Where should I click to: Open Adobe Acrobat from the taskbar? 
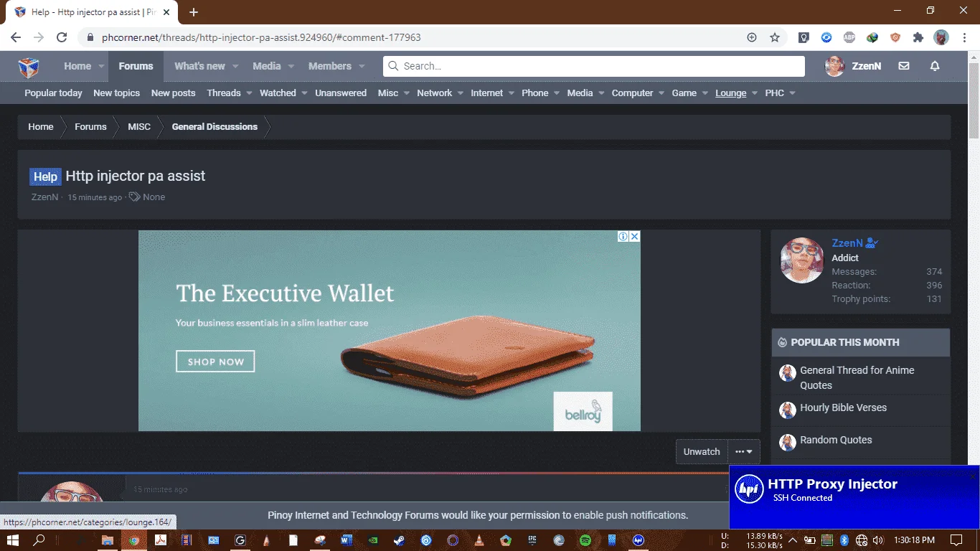click(x=161, y=540)
